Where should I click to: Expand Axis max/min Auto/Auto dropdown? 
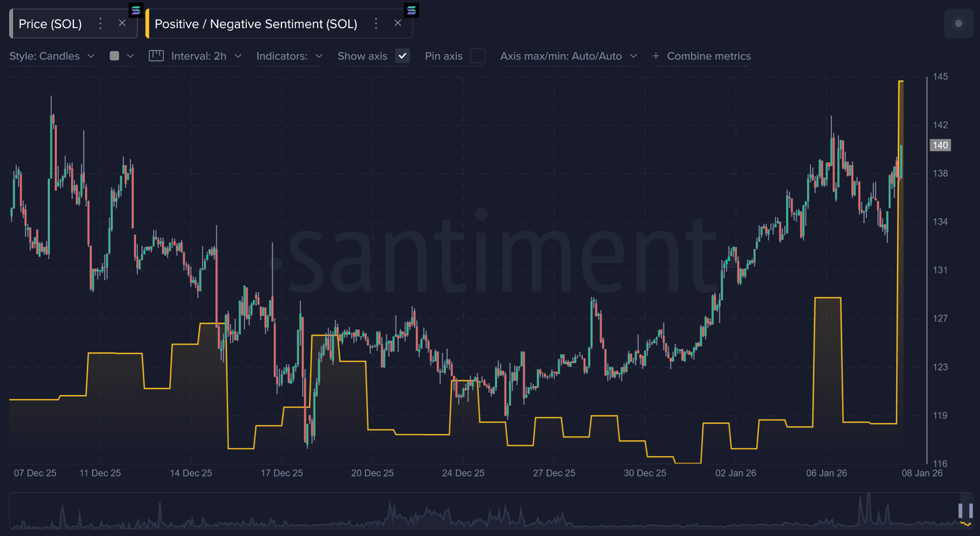[568, 56]
